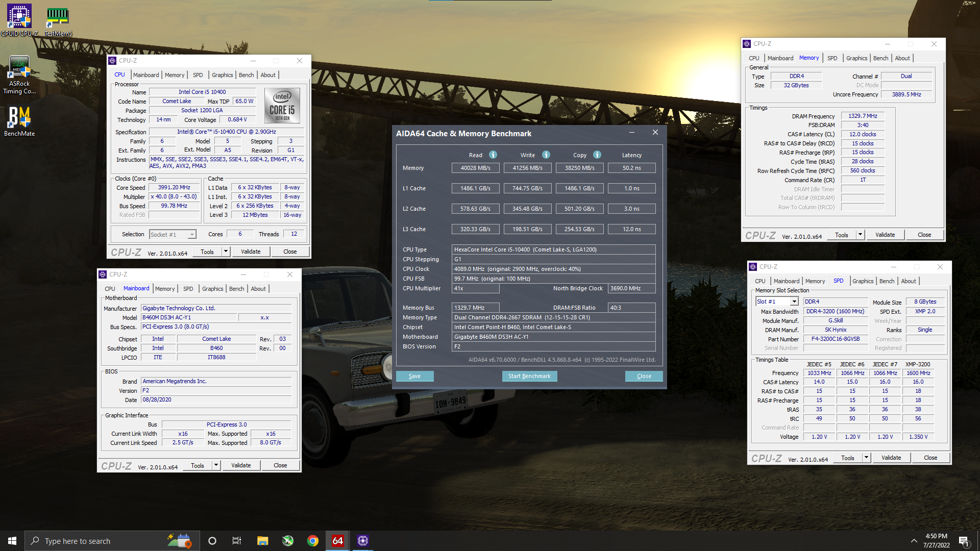Viewport: 980px width, 551px height.
Task: Click motherboard model B460M DS3H AC-Y1 in CPU-Z
Action: 189,317
